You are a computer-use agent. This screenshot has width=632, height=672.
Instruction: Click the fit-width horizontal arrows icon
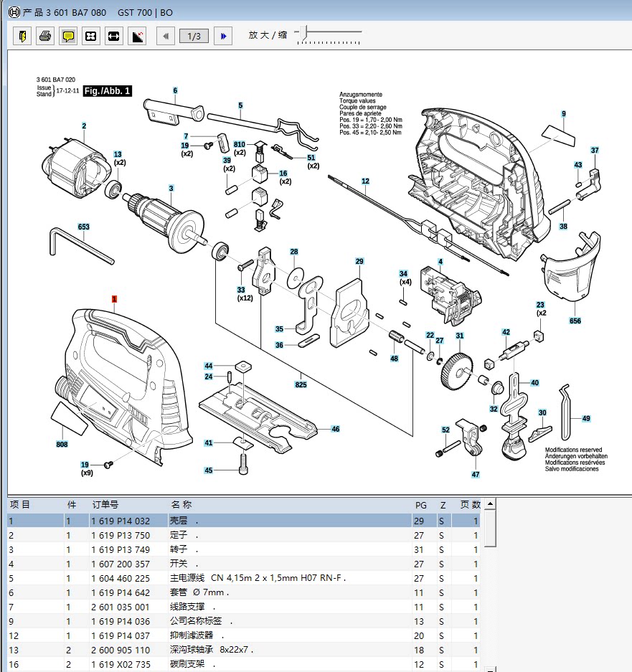(113, 36)
